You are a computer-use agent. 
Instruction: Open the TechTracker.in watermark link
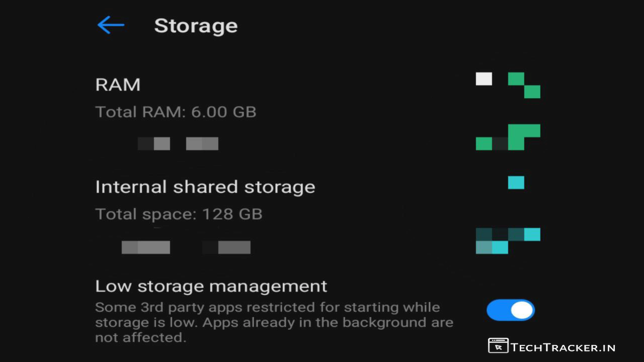[563, 347]
